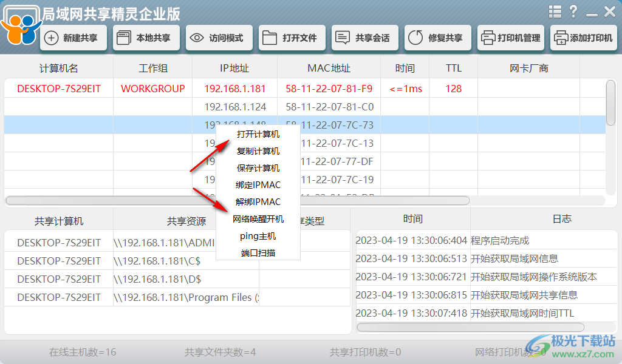622x364 pixels.
Task: Click 在线主机数=16 status text
Action: click(83, 352)
